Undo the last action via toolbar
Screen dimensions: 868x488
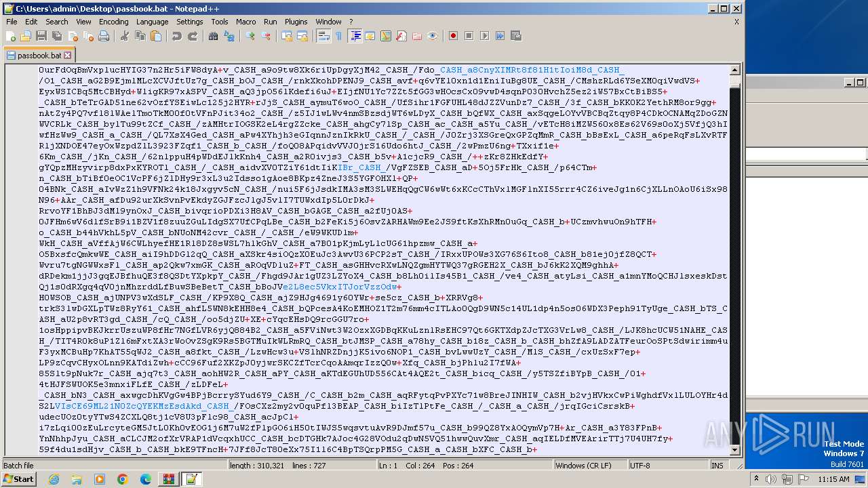177,36
